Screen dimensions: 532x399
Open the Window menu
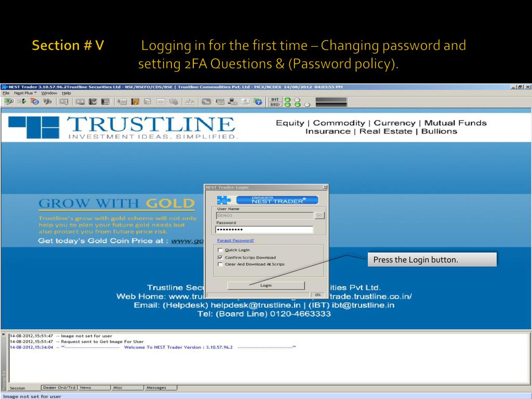pos(49,93)
